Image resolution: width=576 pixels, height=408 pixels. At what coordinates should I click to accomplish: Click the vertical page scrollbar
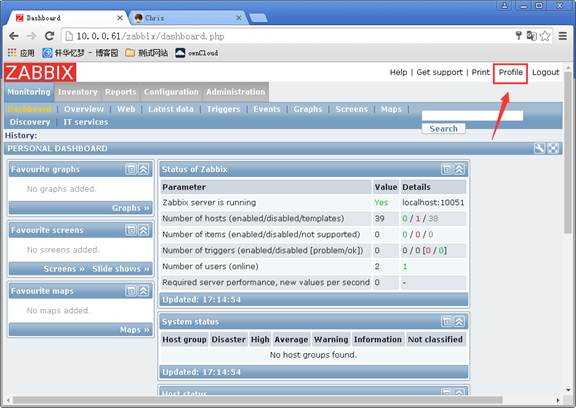pos(568,152)
